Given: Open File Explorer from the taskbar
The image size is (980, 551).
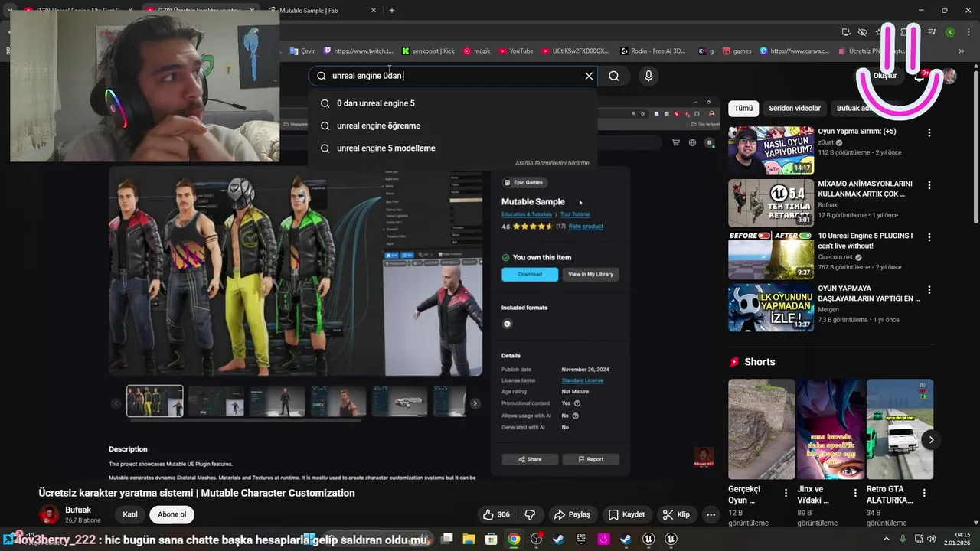Looking at the screenshot, I should 469,540.
